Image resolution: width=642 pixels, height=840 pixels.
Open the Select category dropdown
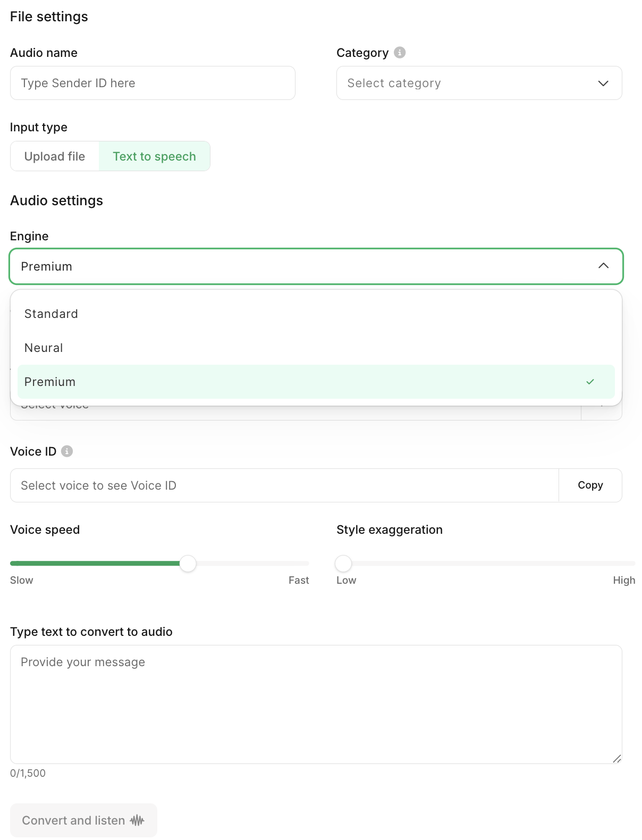point(479,83)
